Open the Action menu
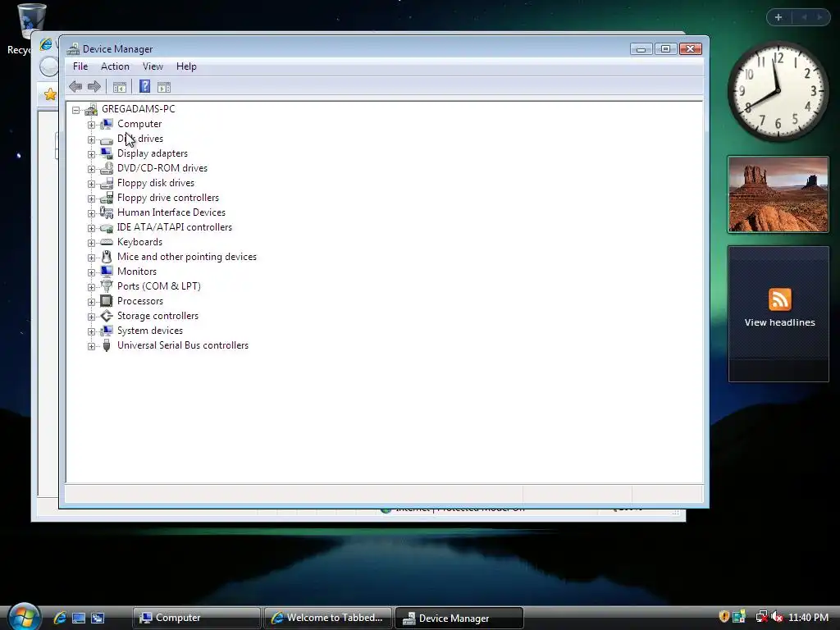Image resolution: width=840 pixels, height=630 pixels. [115, 66]
